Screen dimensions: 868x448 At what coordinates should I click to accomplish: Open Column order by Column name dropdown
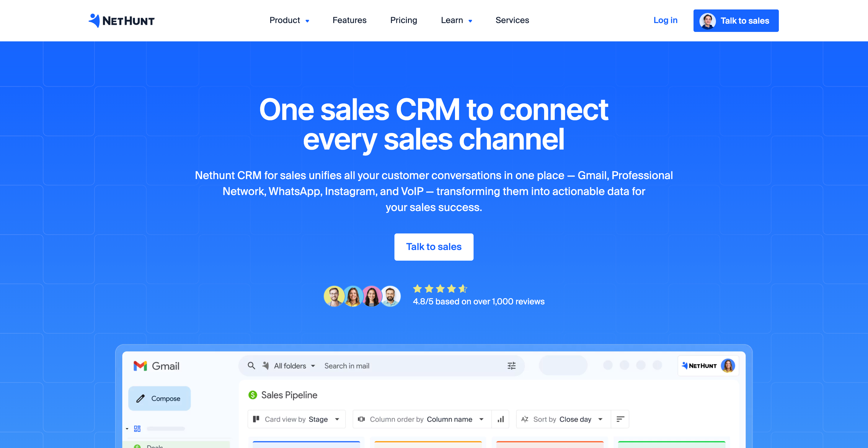(422, 419)
